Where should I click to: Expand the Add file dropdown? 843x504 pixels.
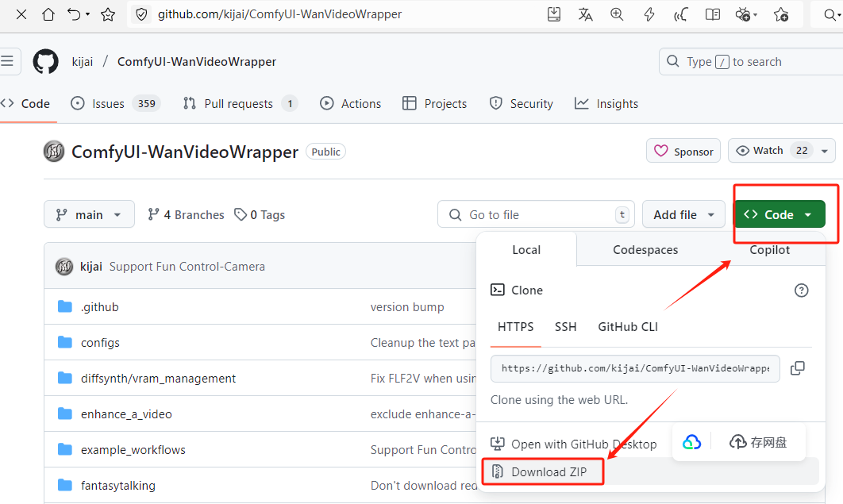tap(683, 214)
